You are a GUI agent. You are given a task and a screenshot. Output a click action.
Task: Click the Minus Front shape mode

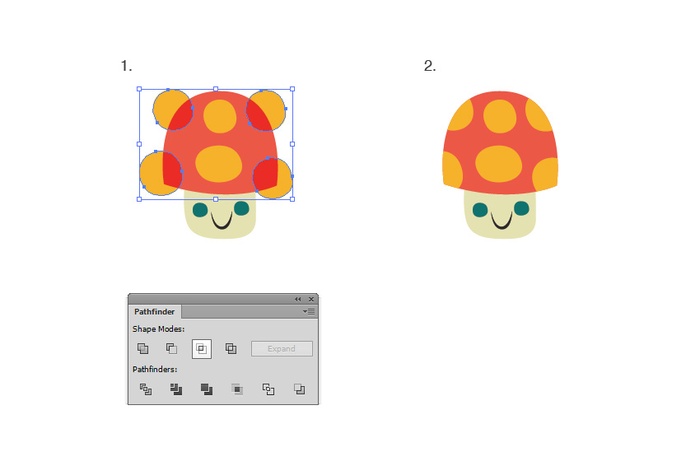pos(172,349)
